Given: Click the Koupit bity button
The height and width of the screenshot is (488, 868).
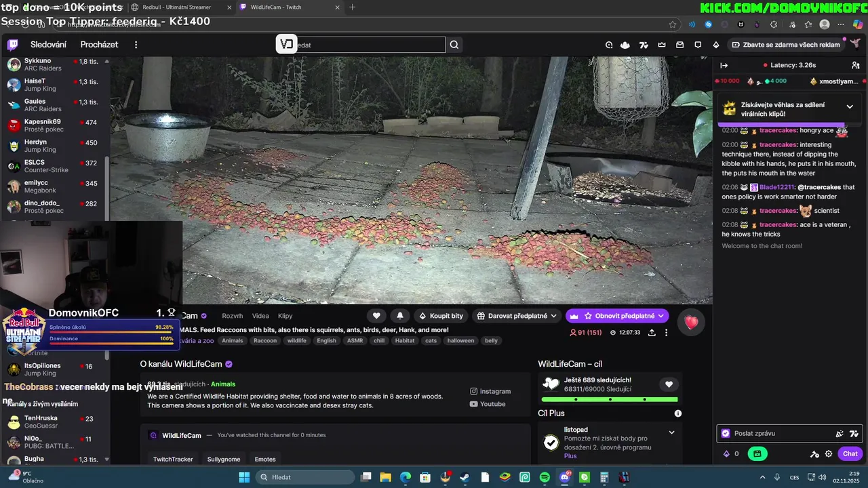Looking at the screenshot, I should pyautogui.click(x=441, y=316).
